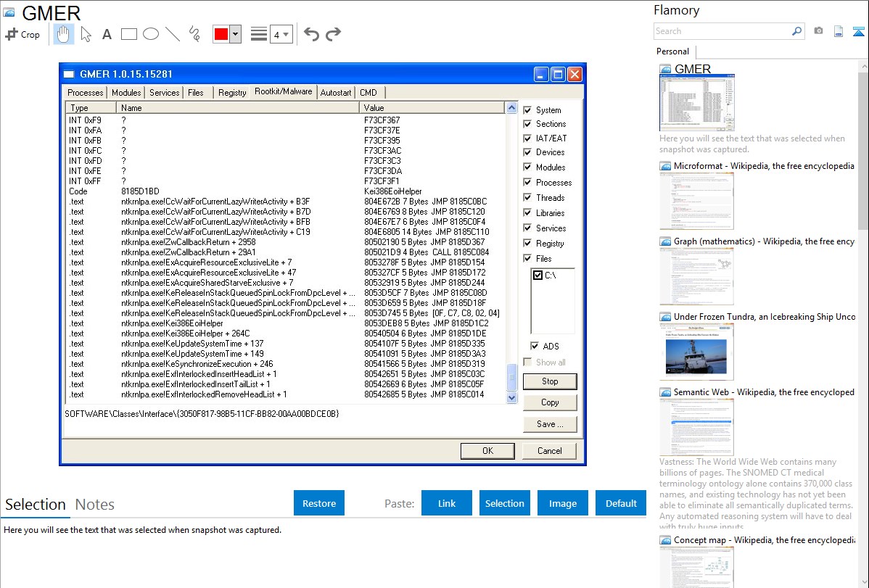This screenshot has height=588, width=869.
Task: Click the document icon beside search
Action: pos(839,31)
